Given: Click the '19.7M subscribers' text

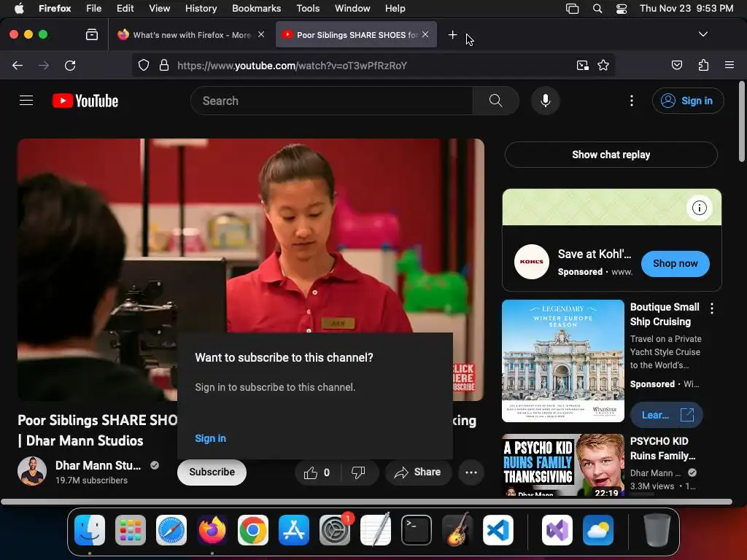Looking at the screenshot, I should (x=91, y=481).
